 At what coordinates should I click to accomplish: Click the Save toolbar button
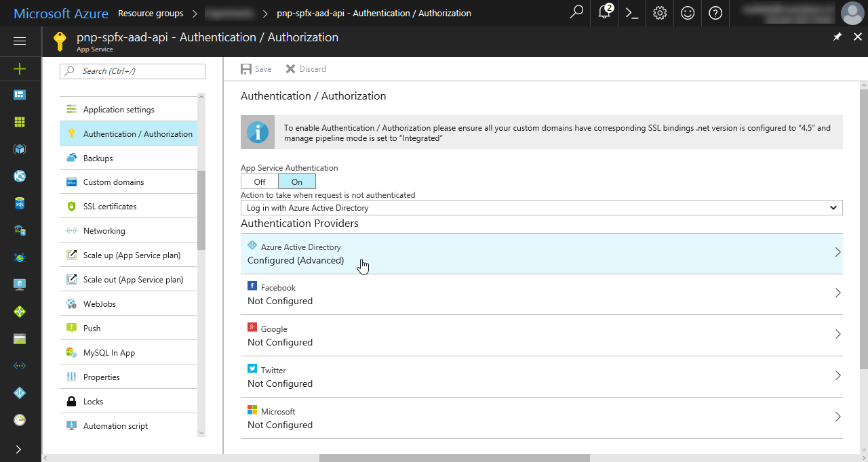256,68
